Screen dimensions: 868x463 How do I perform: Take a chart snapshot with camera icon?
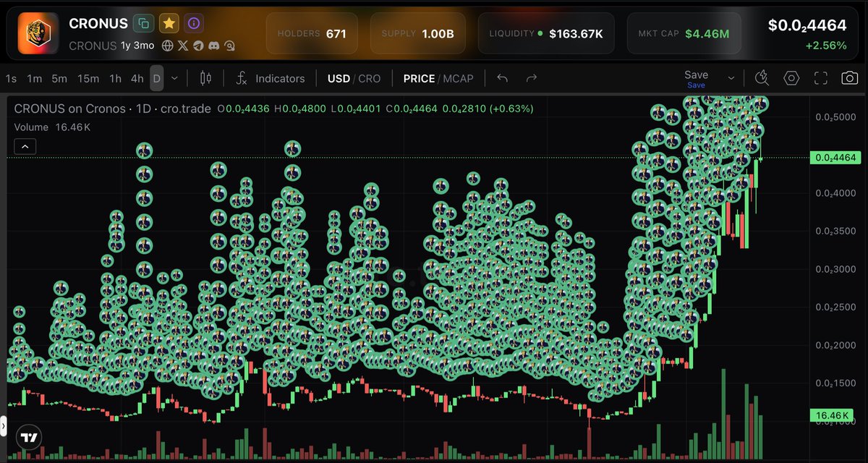849,78
